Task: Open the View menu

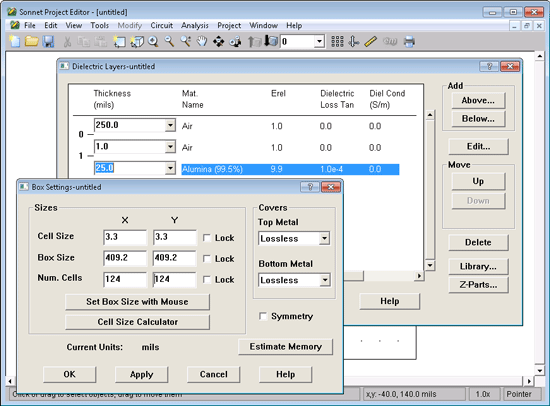Action: coord(74,25)
